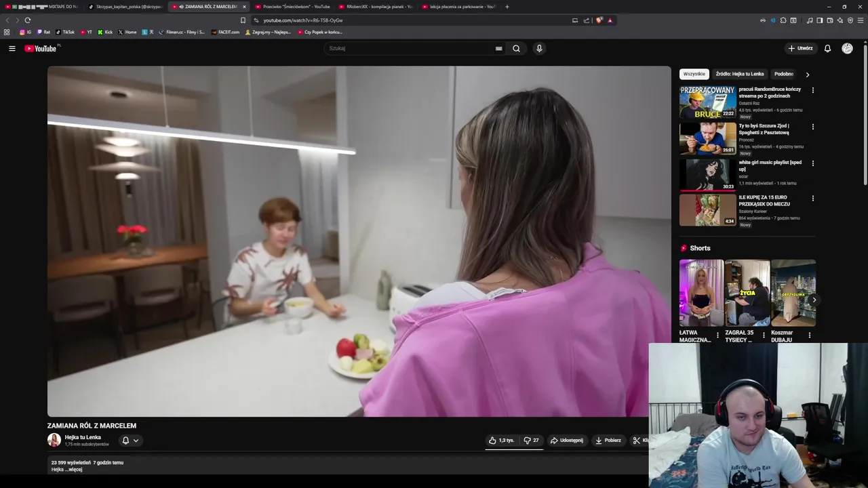Select the Podobne filter chip

point(784,74)
